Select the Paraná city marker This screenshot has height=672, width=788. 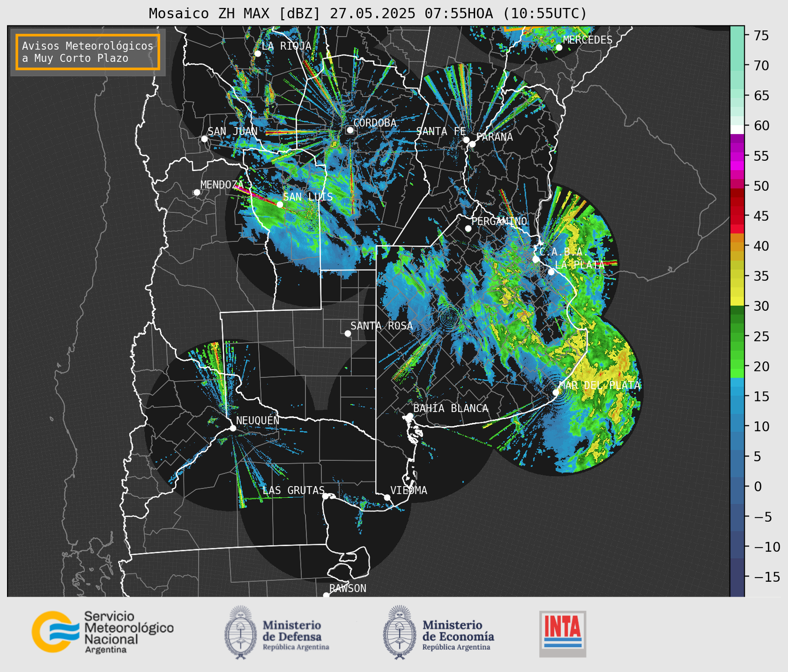tap(472, 144)
